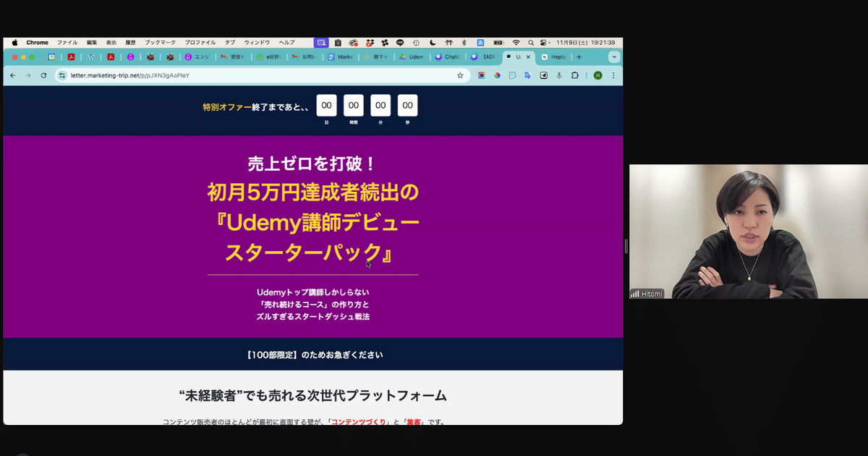Open the プロファイル menu
This screenshot has height=456, width=868.
200,43
